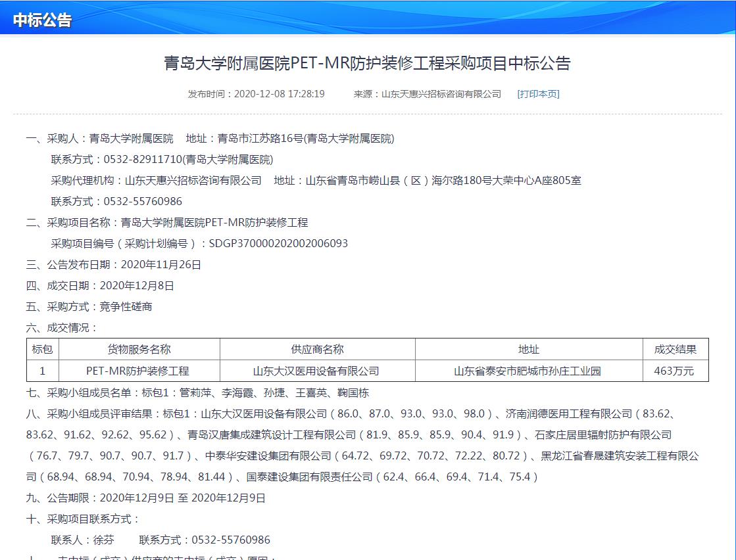Click the member list line 七、采购小组成员名单
The height and width of the screenshot is (560, 736).
[197, 392]
